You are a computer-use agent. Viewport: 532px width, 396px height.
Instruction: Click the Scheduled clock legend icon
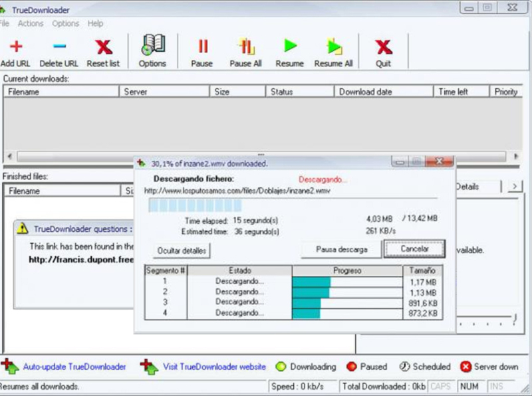click(404, 367)
